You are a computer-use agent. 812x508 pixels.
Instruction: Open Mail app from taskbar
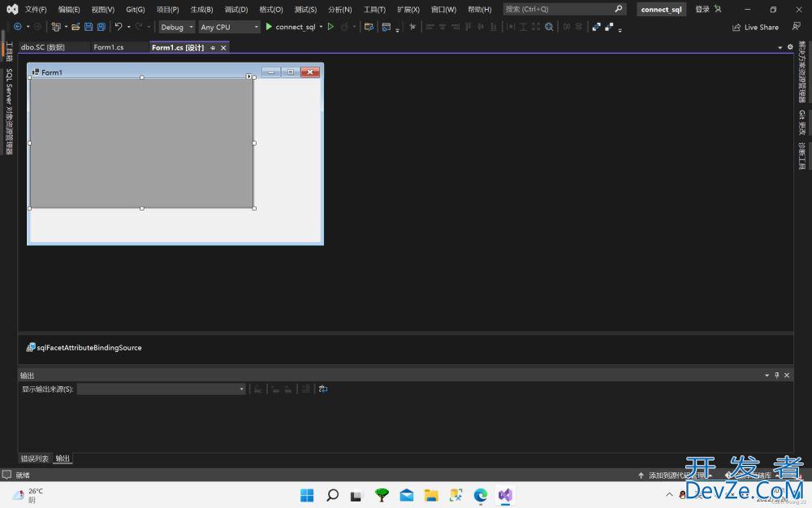(407, 496)
